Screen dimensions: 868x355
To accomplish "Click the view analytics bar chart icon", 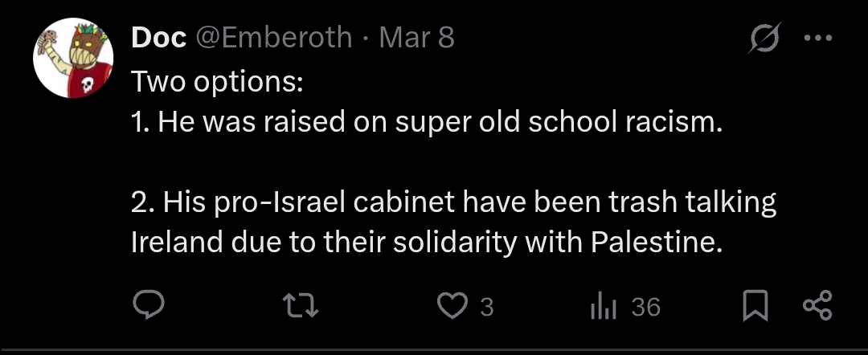I will coord(604,306).
